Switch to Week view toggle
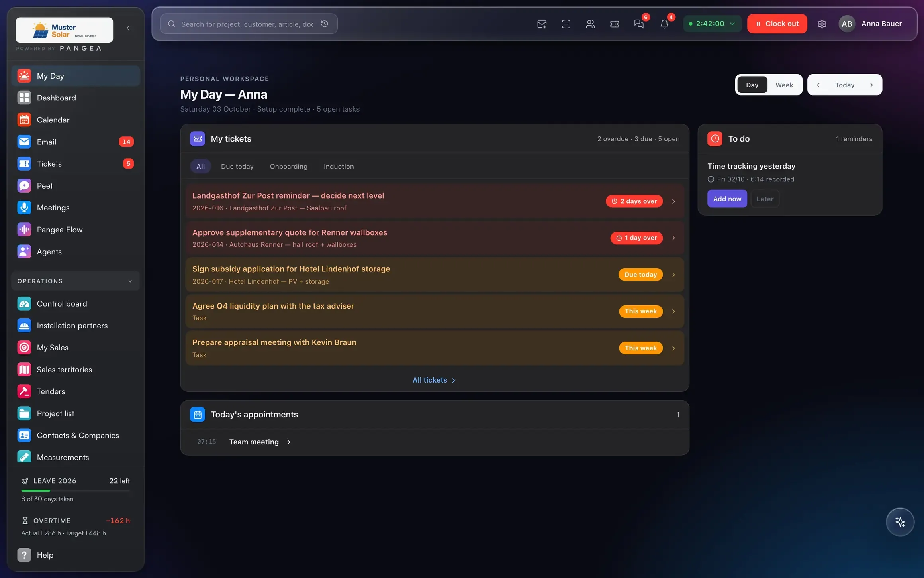Image resolution: width=924 pixels, height=578 pixels. [784, 85]
